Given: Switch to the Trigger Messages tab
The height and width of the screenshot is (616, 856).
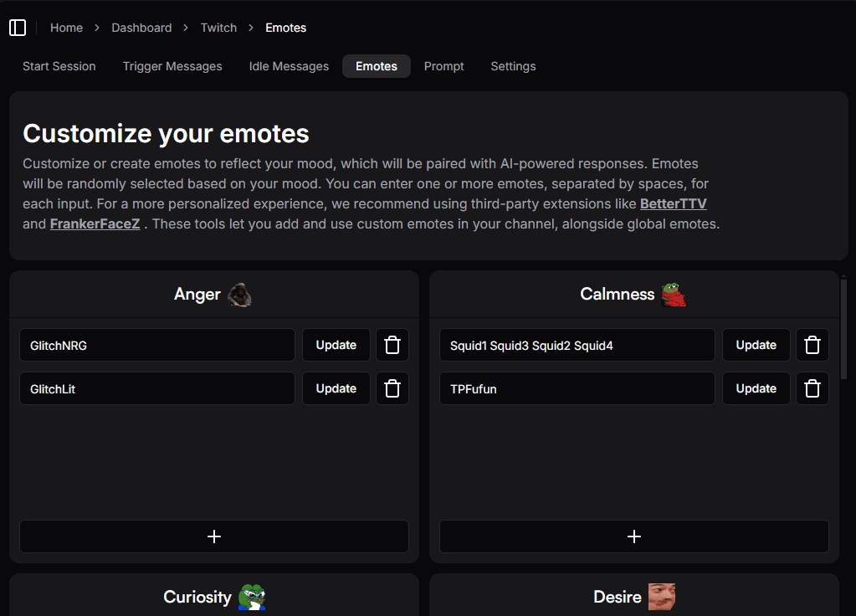Looking at the screenshot, I should click(x=172, y=66).
